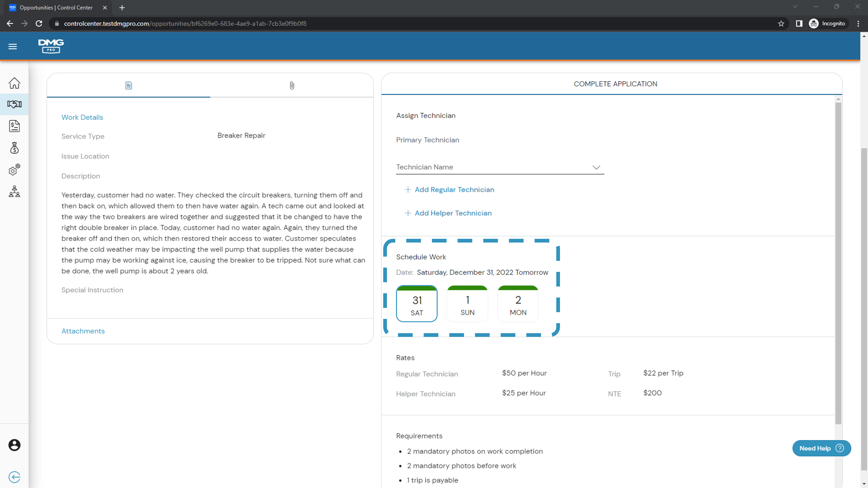This screenshot has height=488, width=868.
Task: Switch to the work details document tab
Action: [x=128, y=86]
